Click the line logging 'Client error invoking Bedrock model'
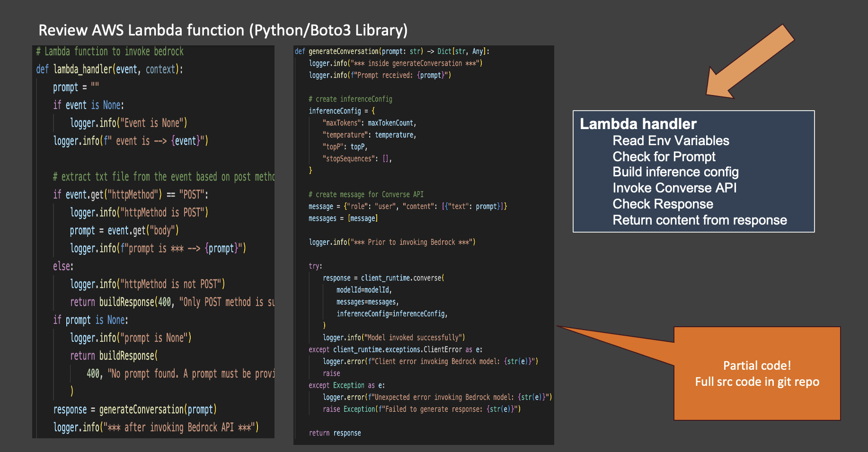Screen dimensions: 868x452 click(x=430, y=362)
